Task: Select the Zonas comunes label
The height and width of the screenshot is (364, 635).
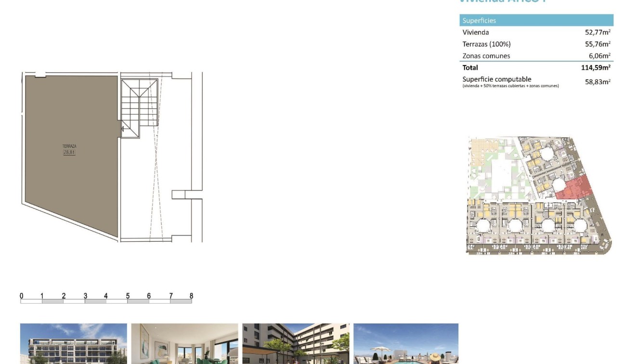Action: (486, 56)
